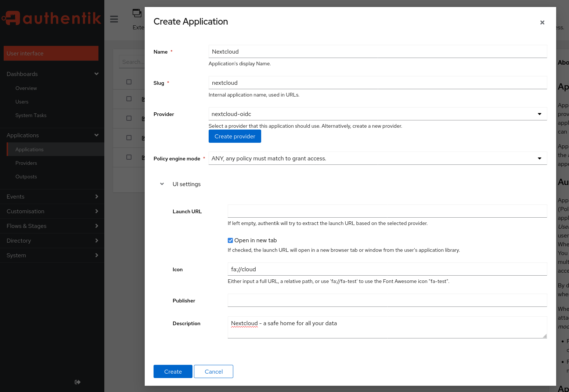Collapse the UI settings section chevron
The width and height of the screenshot is (569, 392).
click(x=162, y=184)
